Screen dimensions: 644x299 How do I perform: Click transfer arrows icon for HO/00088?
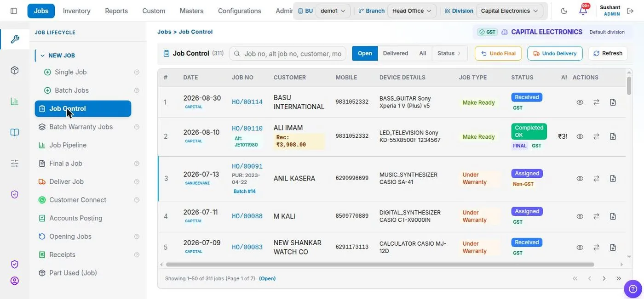click(597, 216)
